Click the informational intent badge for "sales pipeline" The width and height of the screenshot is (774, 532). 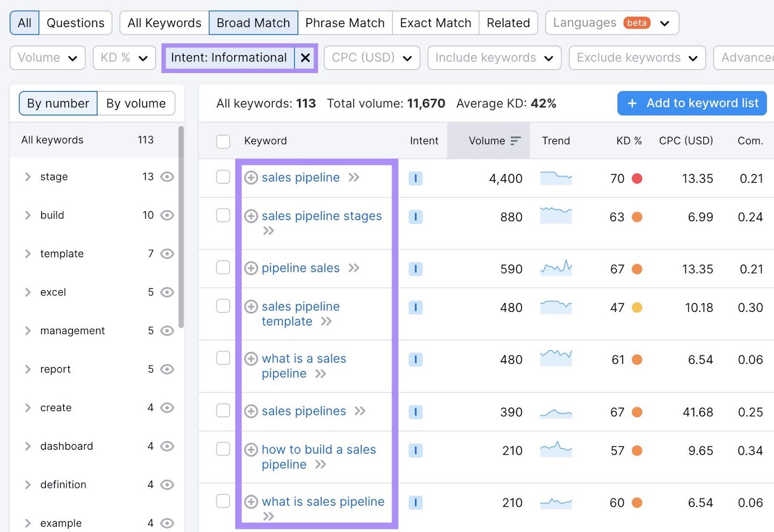coord(416,178)
